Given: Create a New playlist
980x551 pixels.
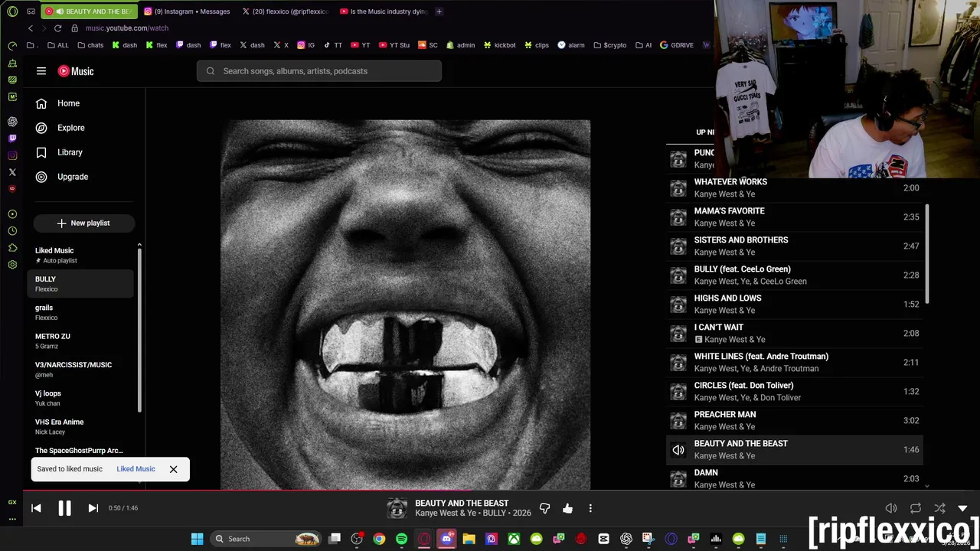Looking at the screenshot, I should 83,223.
